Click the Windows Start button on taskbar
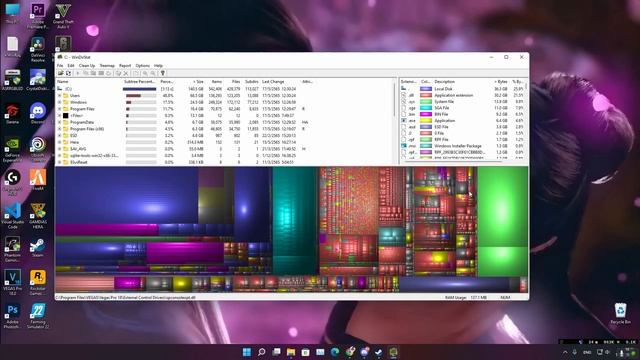 [x=247, y=352]
